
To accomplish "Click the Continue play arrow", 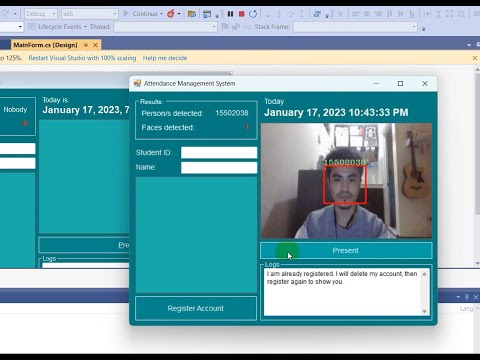I will [126, 13].
